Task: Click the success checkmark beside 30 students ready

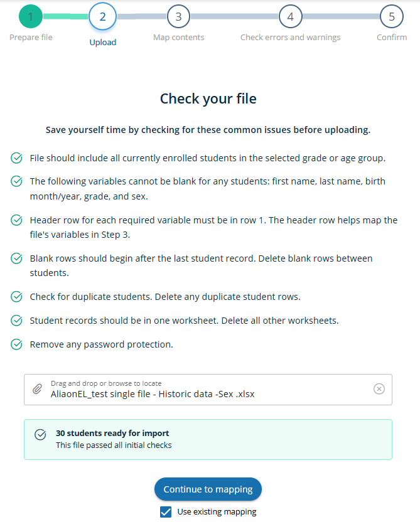Action: click(40, 434)
